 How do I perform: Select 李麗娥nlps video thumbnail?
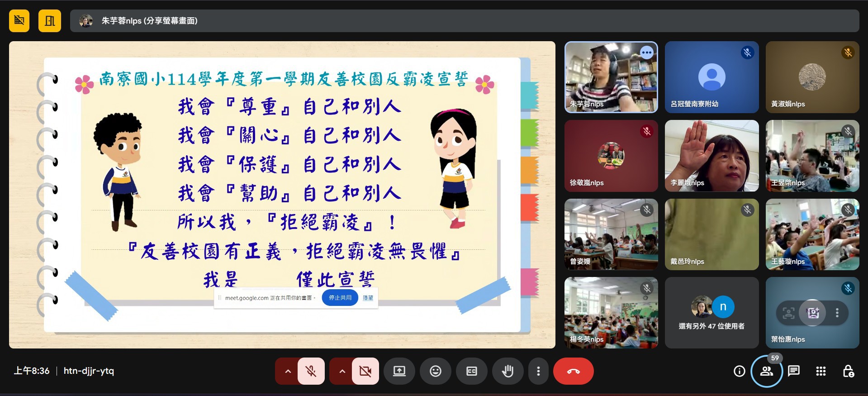[711, 155]
